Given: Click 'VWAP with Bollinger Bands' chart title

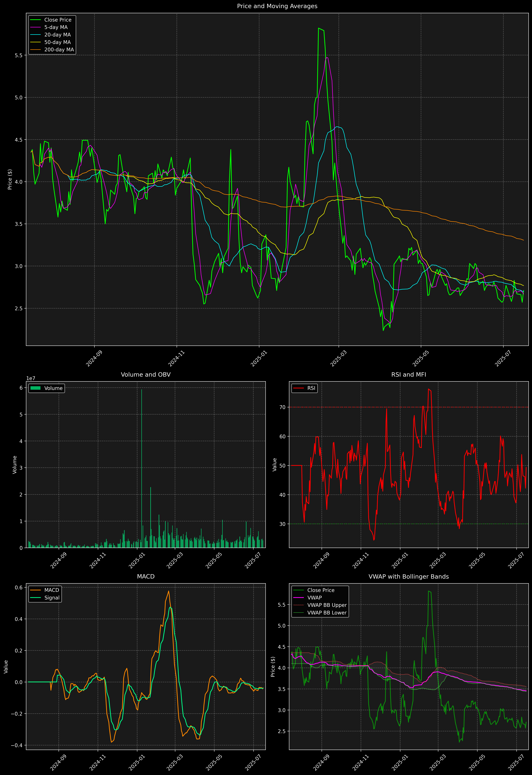Looking at the screenshot, I should click(409, 577).
